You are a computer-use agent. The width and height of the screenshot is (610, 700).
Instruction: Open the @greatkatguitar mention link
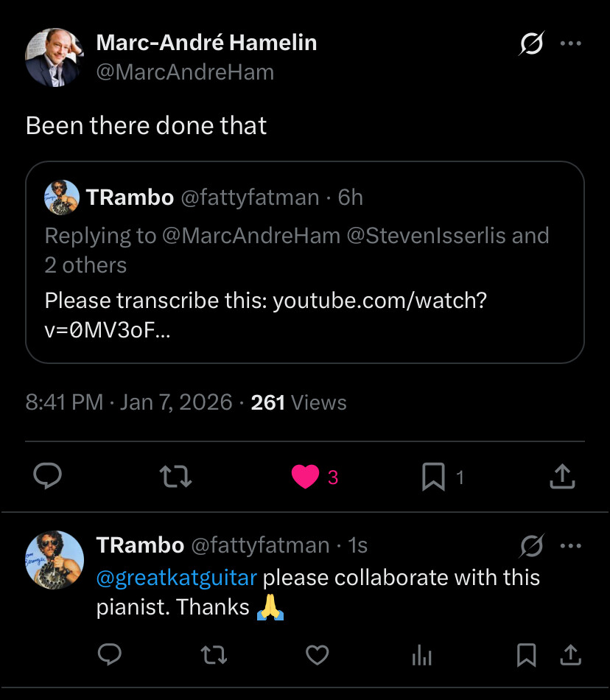(x=177, y=577)
